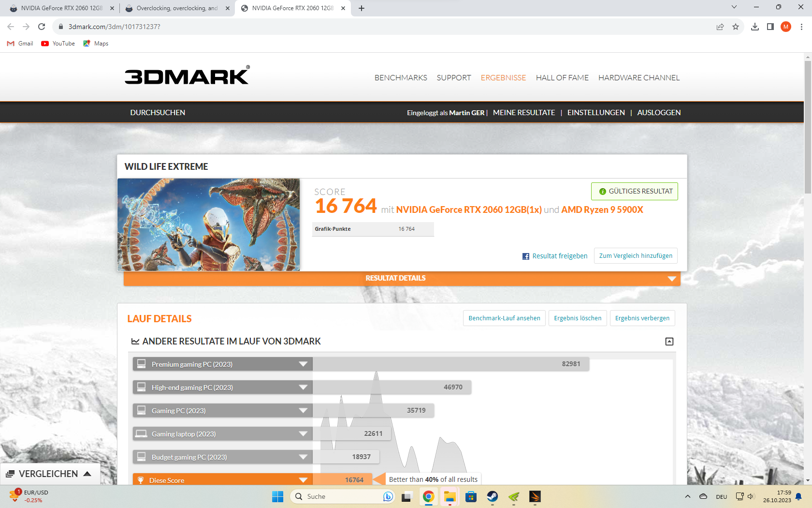Click the page vertical scrollbar

click(808, 127)
